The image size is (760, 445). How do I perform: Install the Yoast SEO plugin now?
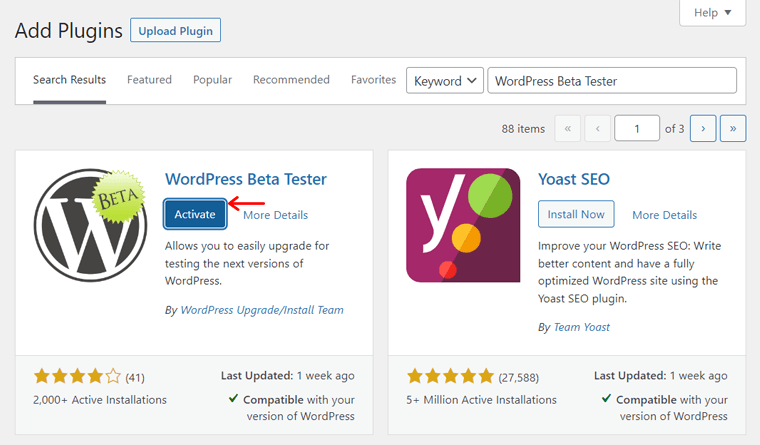(x=576, y=214)
